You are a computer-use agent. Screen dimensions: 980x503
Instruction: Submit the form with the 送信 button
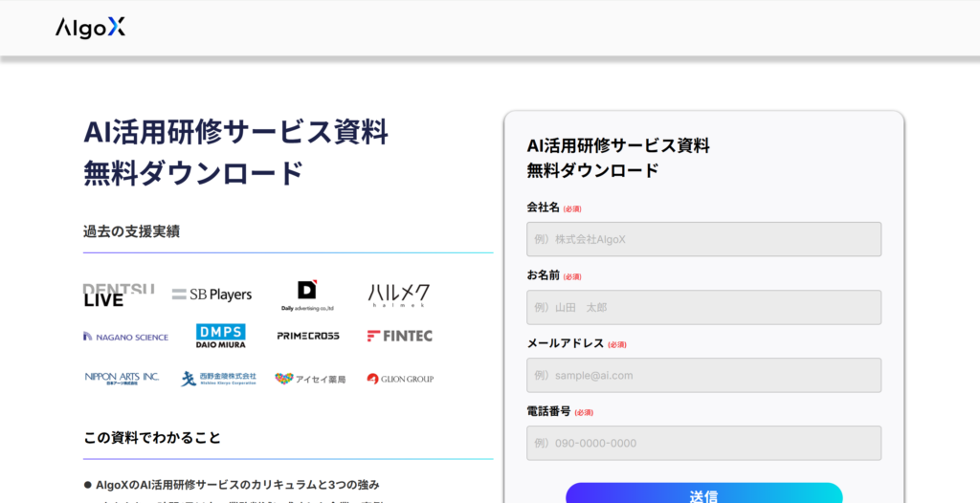pyautogui.click(x=703, y=493)
